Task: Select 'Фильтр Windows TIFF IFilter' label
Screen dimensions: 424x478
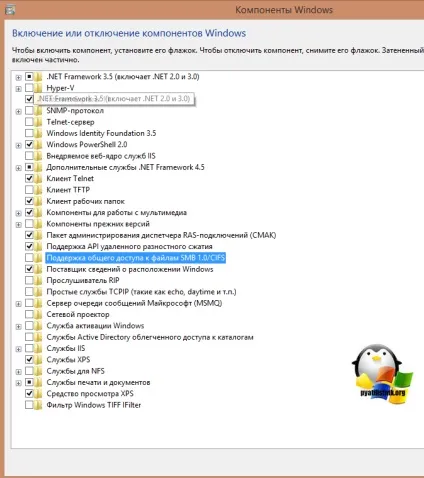Action: pos(94,405)
